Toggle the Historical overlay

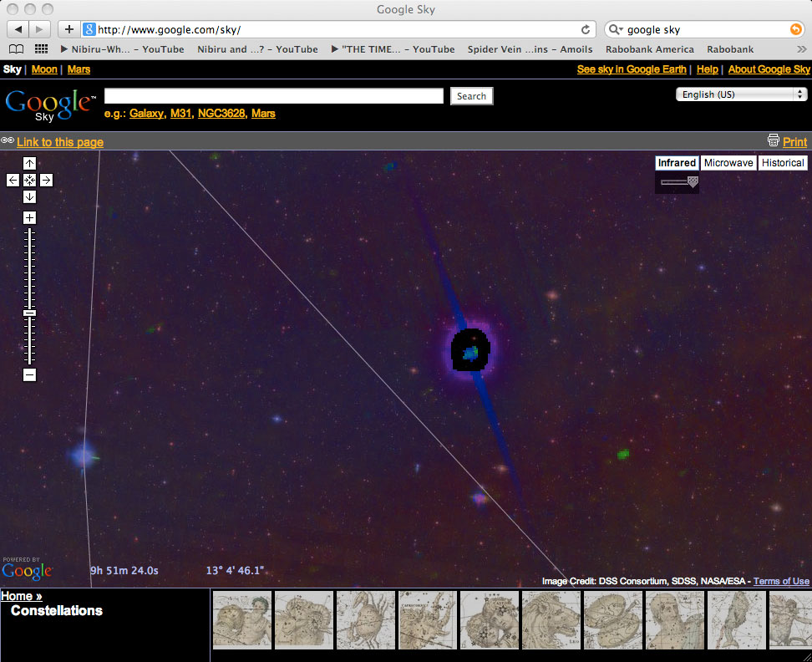(783, 163)
